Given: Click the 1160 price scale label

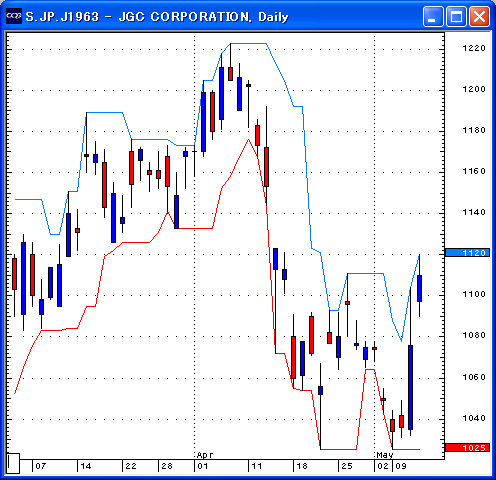Looking at the screenshot, I should coord(474,171).
